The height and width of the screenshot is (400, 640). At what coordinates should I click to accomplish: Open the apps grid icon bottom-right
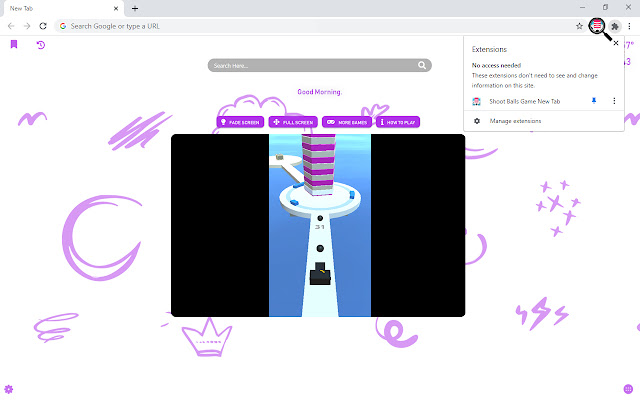coord(628,389)
